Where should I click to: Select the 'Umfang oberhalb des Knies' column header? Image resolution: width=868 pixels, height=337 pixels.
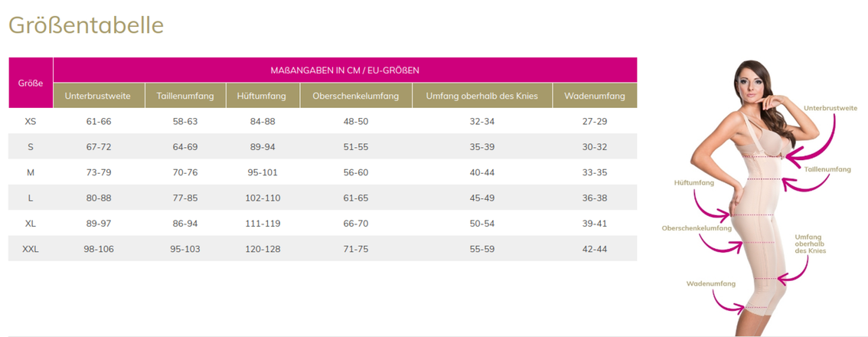pos(482,96)
